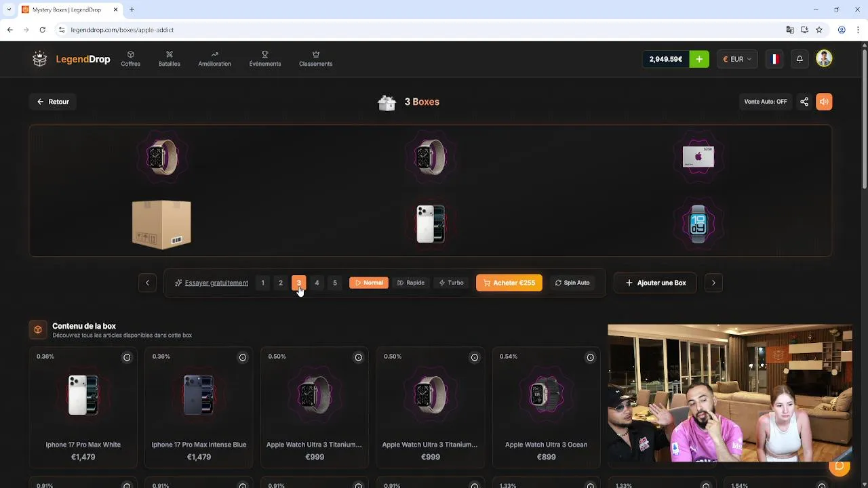868x488 pixels.
Task: Click the address bar URL
Action: [122, 30]
